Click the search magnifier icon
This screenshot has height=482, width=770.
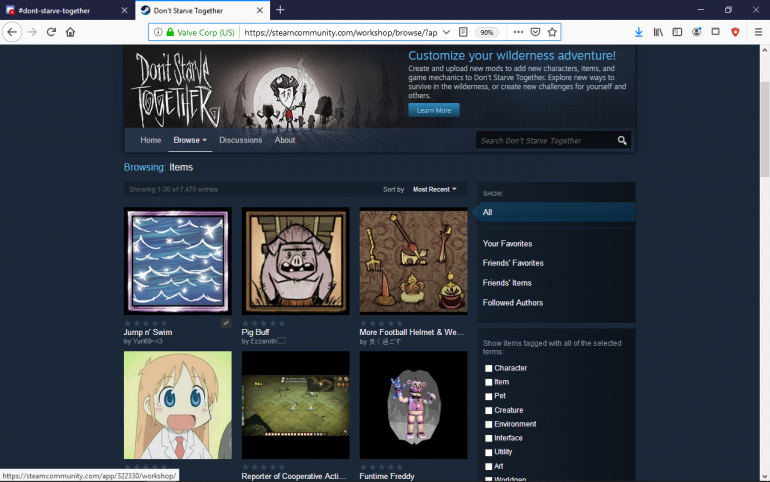[622, 141]
